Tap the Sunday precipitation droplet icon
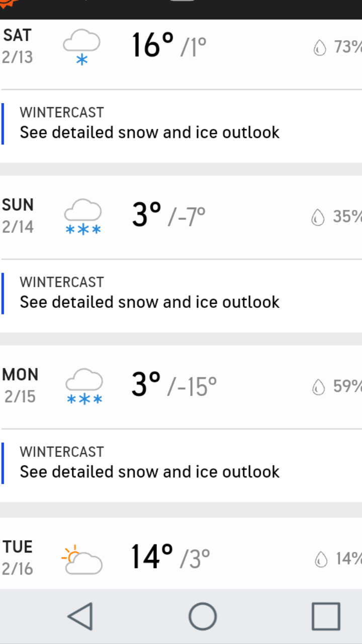The width and height of the screenshot is (362, 644). coord(318,217)
